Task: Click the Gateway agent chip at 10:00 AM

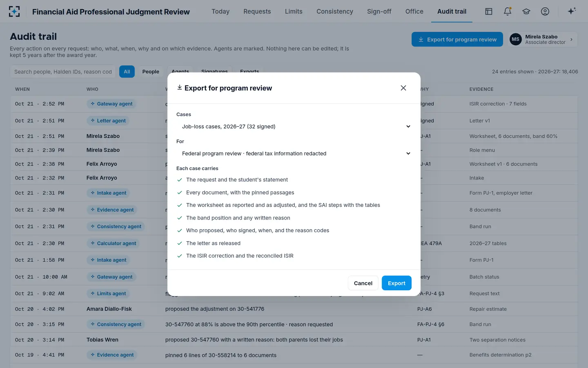Action: [x=111, y=277]
